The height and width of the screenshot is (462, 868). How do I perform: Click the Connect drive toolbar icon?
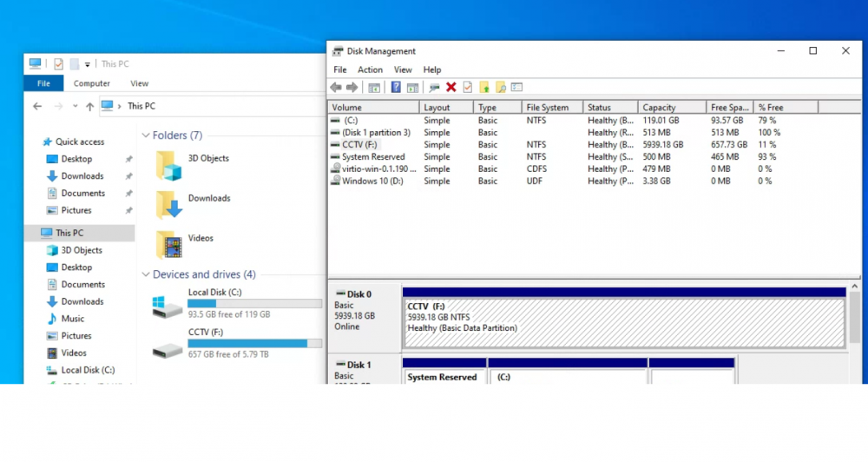pyautogui.click(x=434, y=87)
